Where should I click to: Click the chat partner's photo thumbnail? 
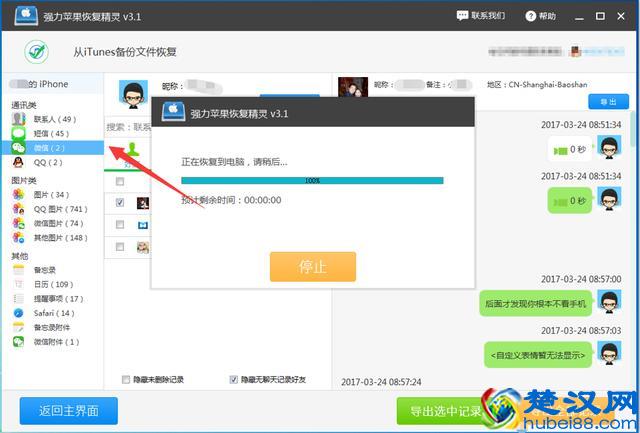pyautogui.click(x=353, y=87)
